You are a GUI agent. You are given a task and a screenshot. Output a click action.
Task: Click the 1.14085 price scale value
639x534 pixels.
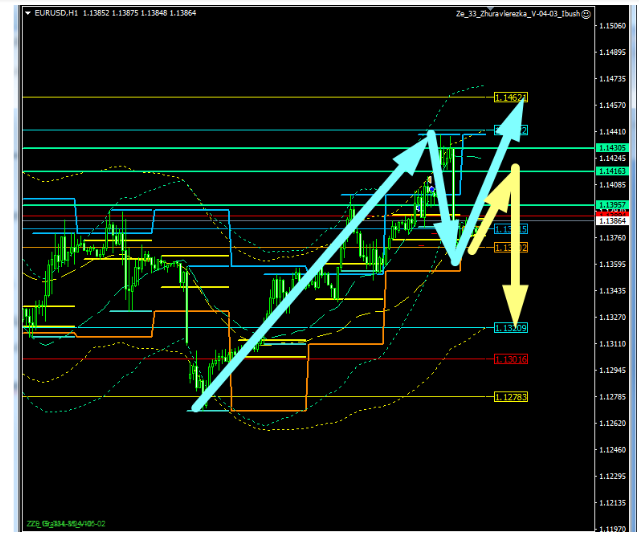pyautogui.click(x=613, y=185)
